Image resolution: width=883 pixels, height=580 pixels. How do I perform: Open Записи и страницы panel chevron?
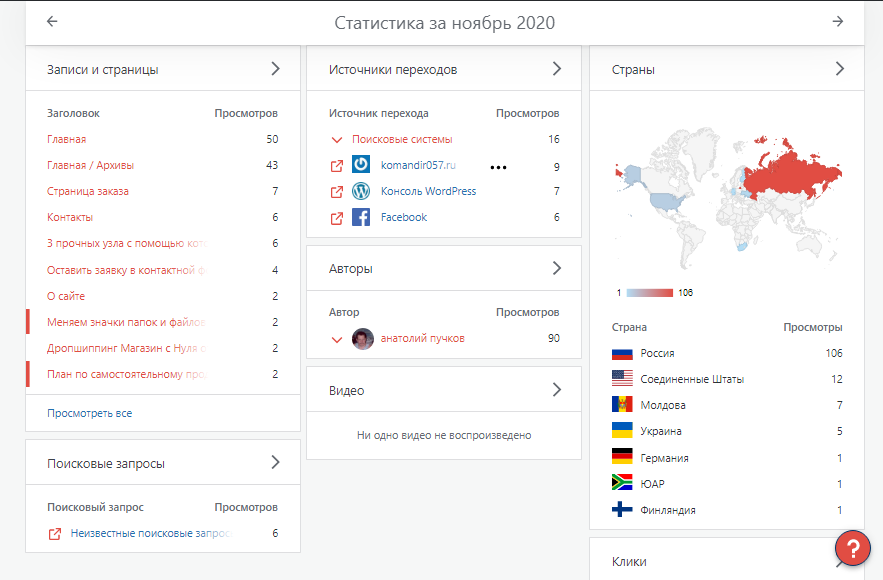pos(275,69)
